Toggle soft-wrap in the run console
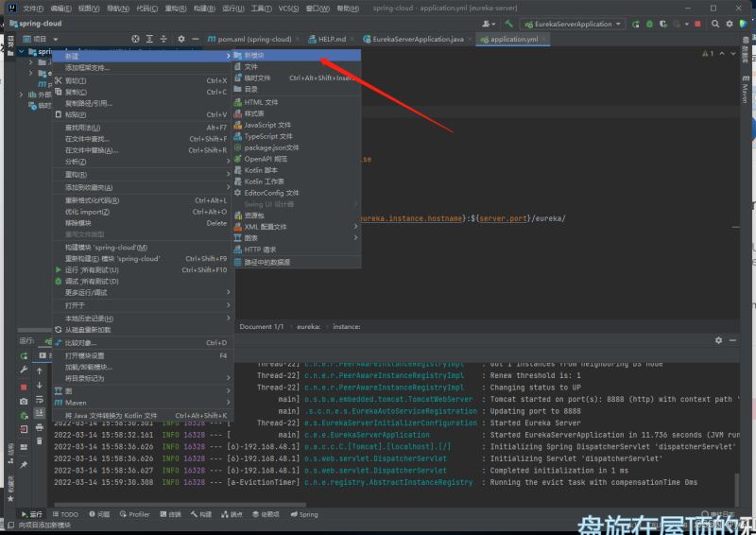Screen dimensions: 756x535 [39, 400]
